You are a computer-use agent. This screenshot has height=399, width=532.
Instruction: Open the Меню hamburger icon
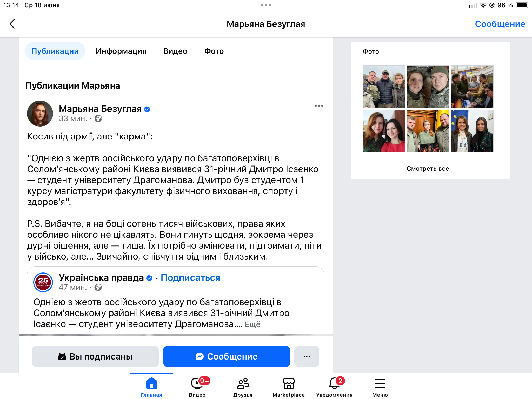[380, 383]
